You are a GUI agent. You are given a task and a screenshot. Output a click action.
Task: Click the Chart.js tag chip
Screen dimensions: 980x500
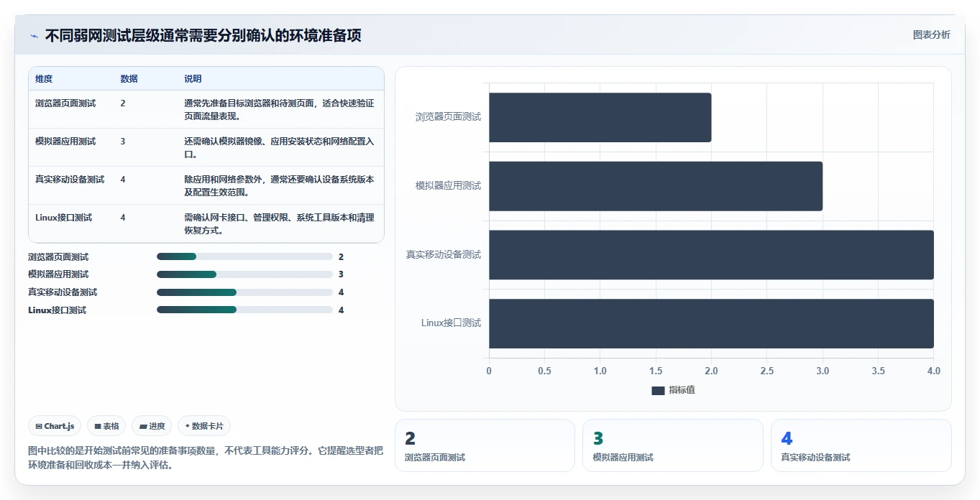pyautogui.click(x=55, y=426)
